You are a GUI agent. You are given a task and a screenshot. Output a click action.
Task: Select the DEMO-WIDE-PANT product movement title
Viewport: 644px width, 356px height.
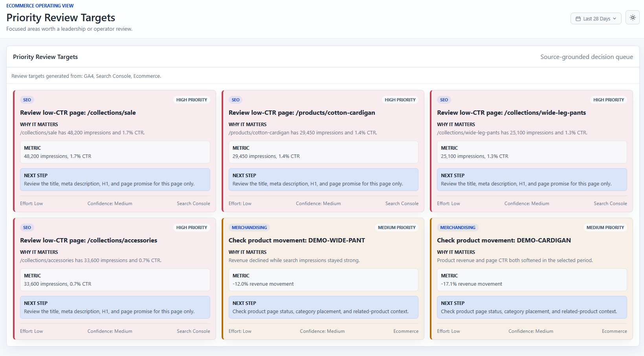point(297,240)
